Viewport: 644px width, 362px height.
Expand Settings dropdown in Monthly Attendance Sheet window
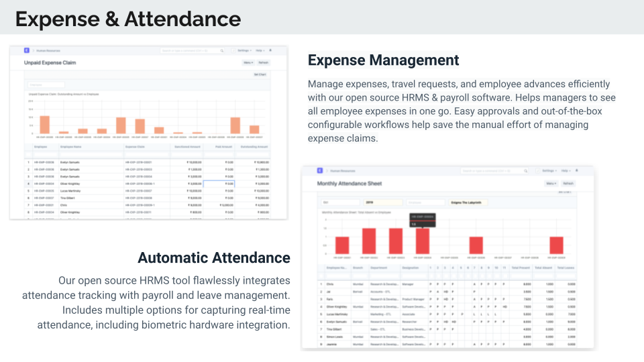pos(548,171)
